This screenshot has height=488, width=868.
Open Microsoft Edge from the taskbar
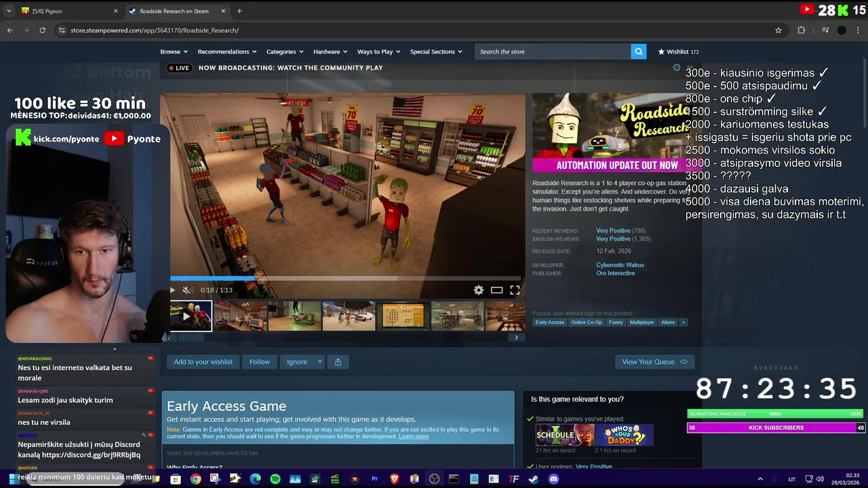255,479
